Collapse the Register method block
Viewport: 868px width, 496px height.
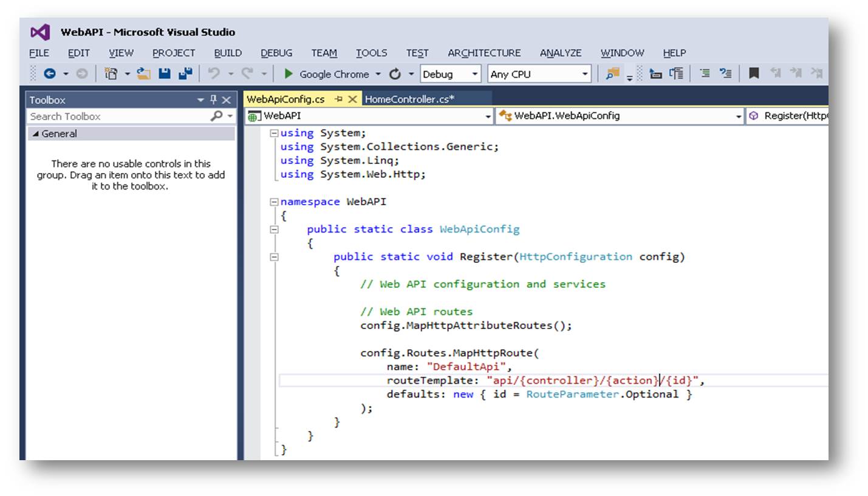274,257
